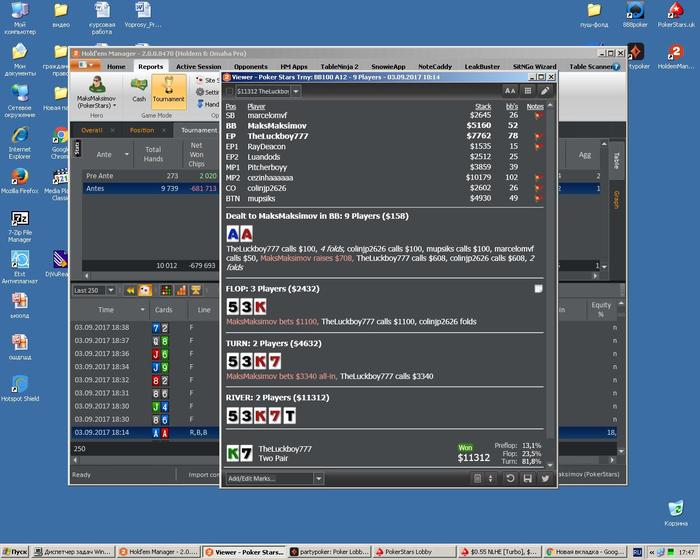The image size is (700, 560).
Task: Select the Pre Ante row in report
Action: [x=150, y=176]
